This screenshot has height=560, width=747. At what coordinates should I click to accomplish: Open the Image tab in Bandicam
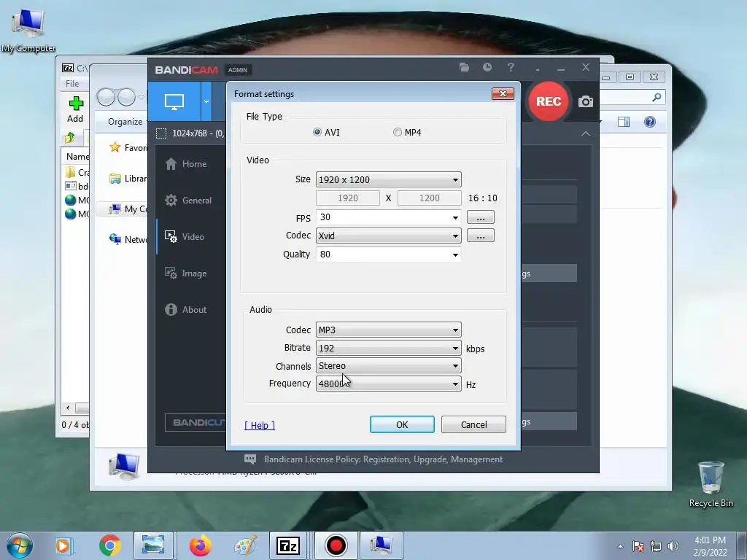pyautogui.click(x=185, y=273)
